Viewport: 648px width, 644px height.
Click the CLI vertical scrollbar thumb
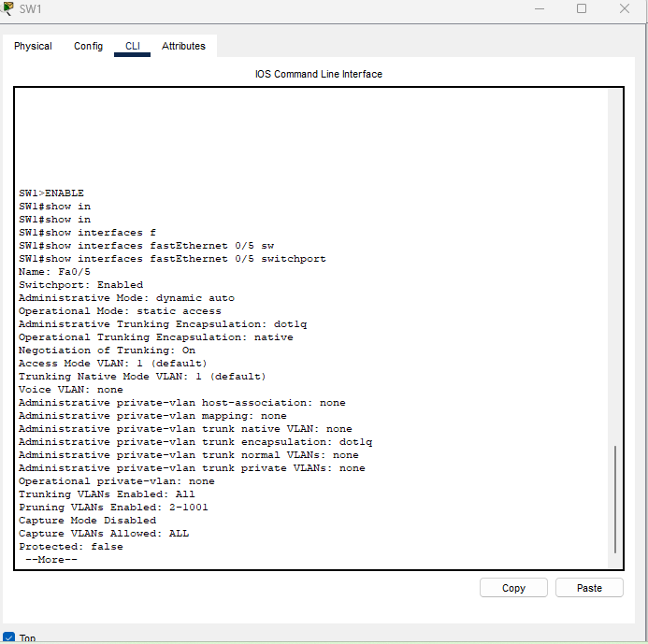pos(614,499)
